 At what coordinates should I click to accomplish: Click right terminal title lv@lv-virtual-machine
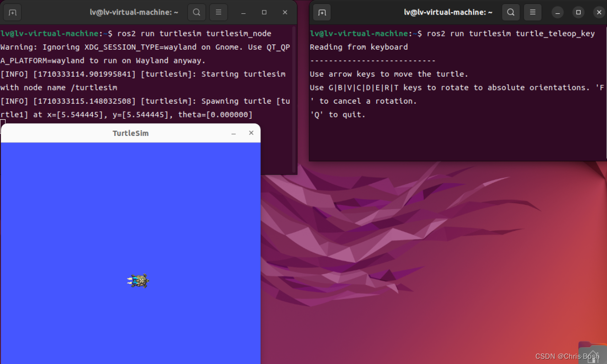(x=448, y=12)
